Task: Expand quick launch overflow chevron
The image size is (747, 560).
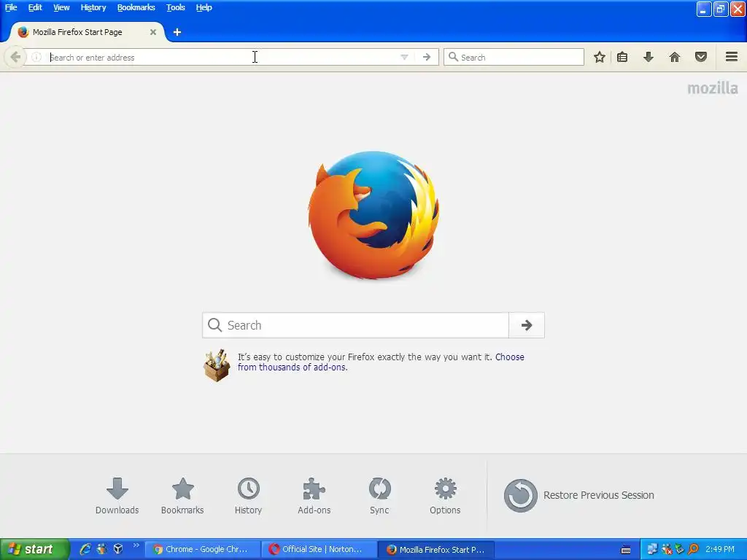Action: tap(136, 545)
